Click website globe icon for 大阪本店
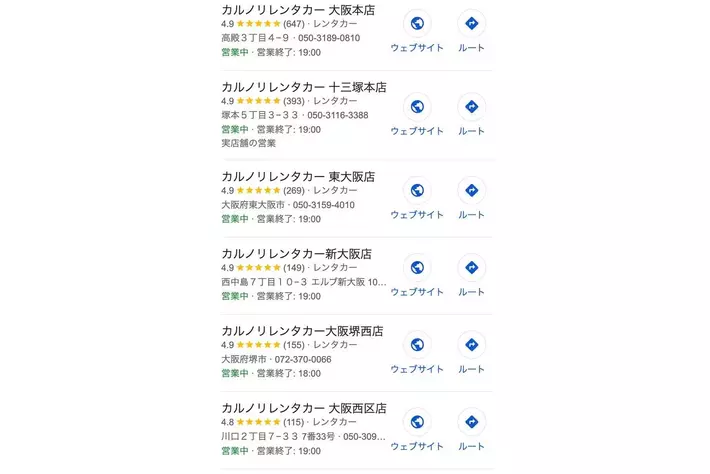 (x=417, y=24)
